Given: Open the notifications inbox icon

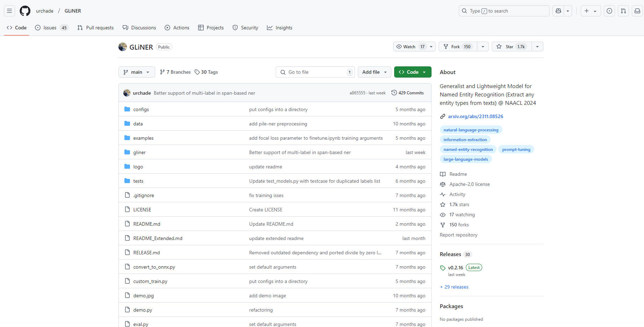Looking at the screenshot, I should (x=637, y=11).
